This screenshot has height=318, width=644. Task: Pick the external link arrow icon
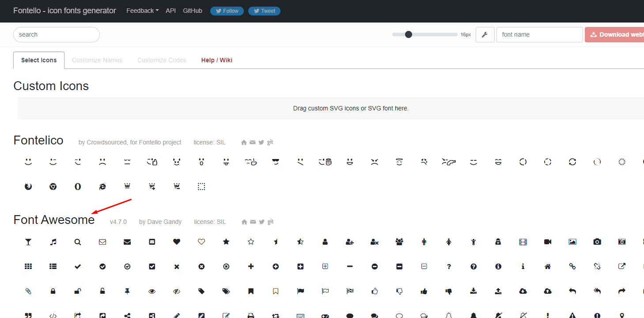[622, 266]
